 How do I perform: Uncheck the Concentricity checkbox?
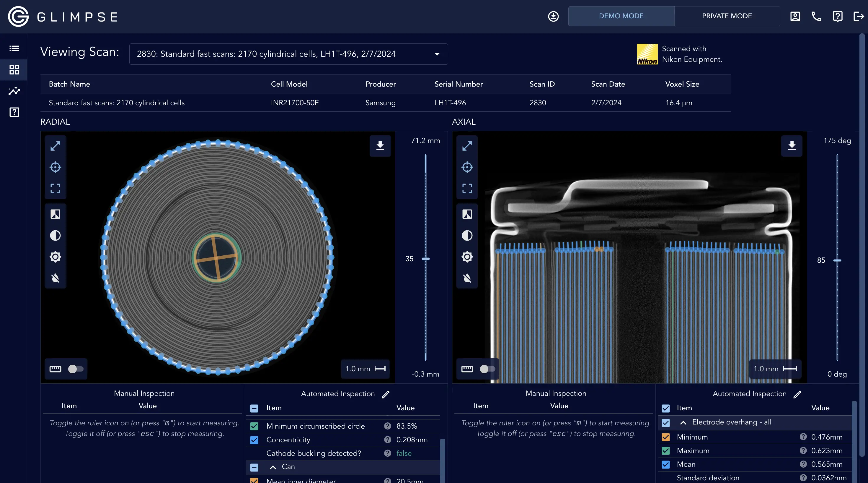(254, 440)
